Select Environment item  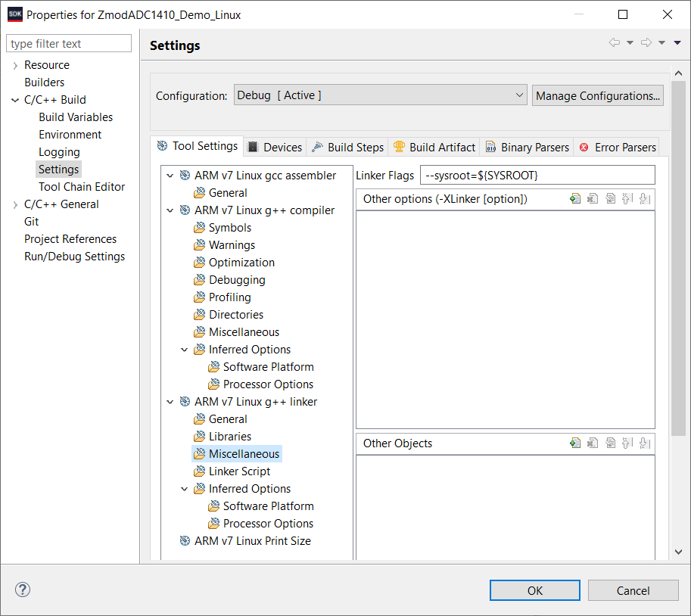coord(70,135)
